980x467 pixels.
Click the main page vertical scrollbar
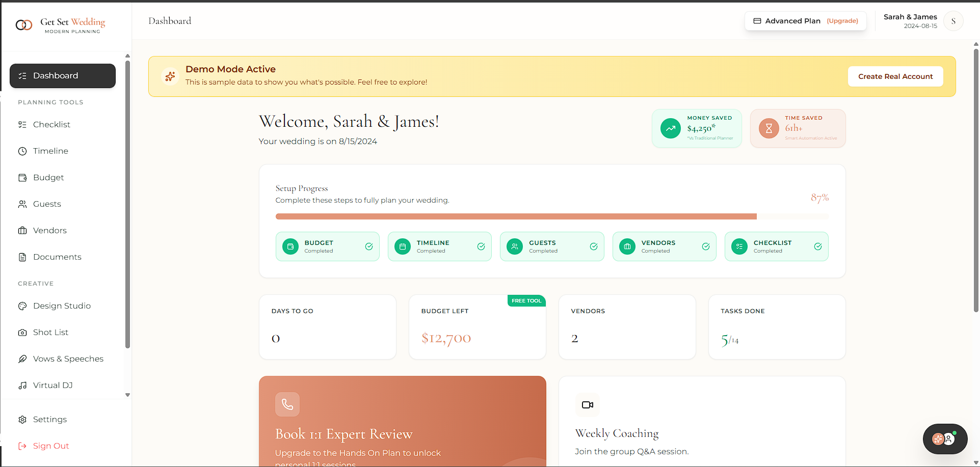click(976, 178)
